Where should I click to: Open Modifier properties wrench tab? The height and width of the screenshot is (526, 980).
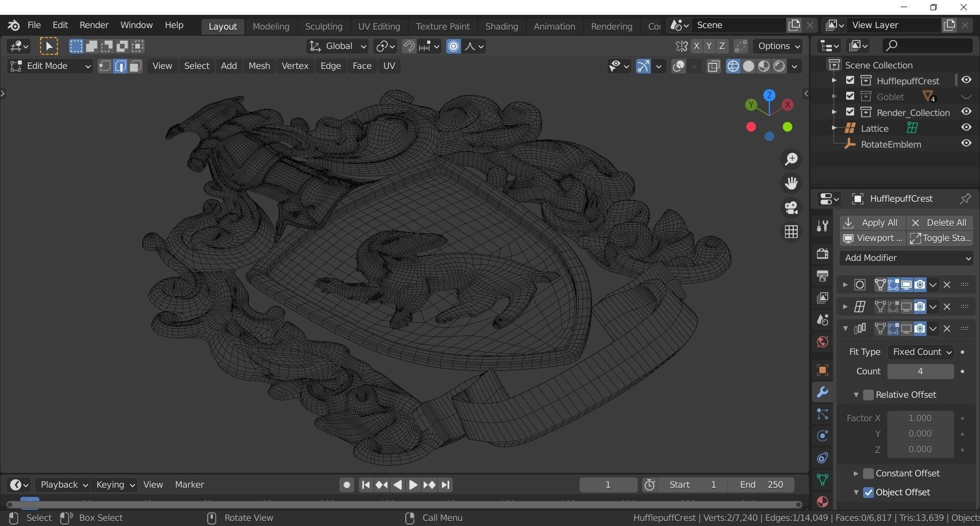(822, 392)
